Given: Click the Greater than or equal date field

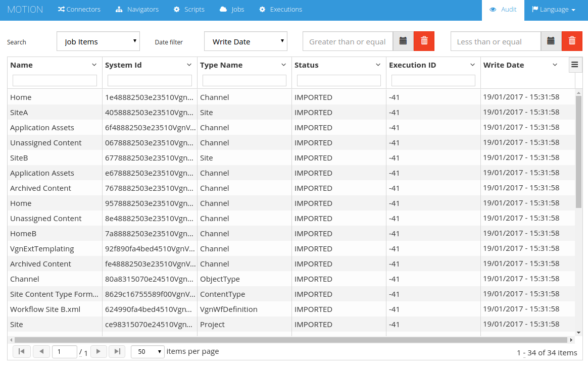Looking at the screenshot, I should coord(348,41).
